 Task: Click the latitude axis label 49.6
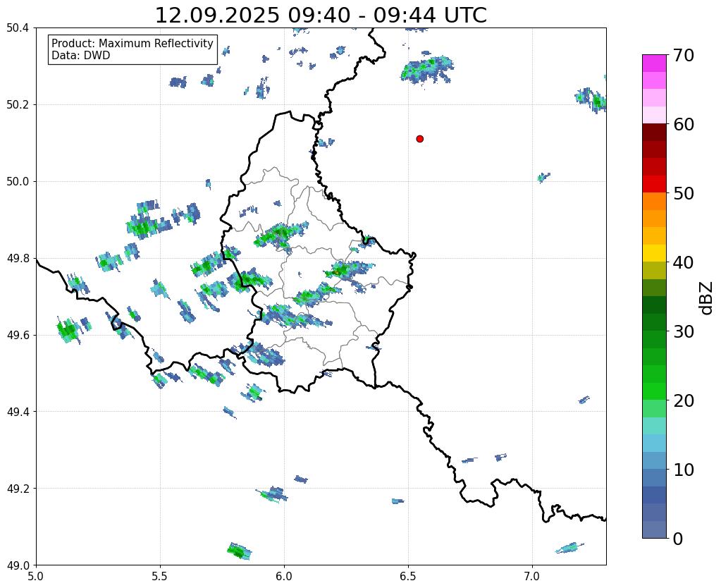[18, 335]
